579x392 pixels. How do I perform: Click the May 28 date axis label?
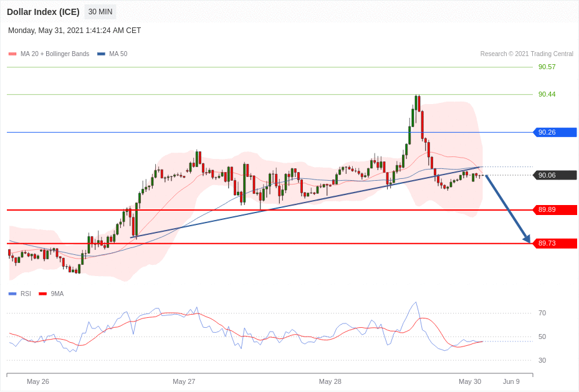point(330,381)
